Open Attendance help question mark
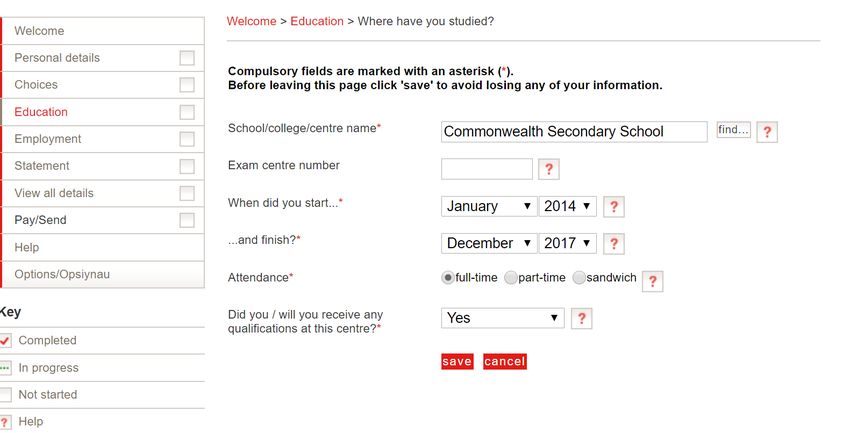This screenshot has height=433, width=850. point(653,281)
